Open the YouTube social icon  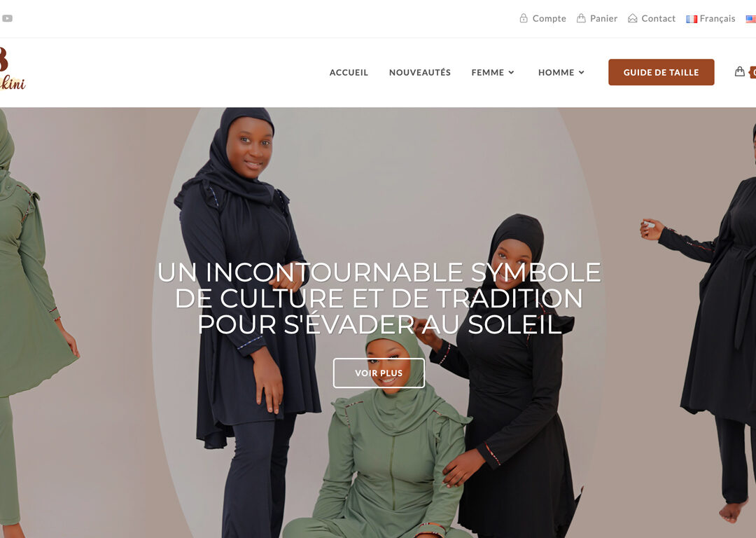[7, 18]
